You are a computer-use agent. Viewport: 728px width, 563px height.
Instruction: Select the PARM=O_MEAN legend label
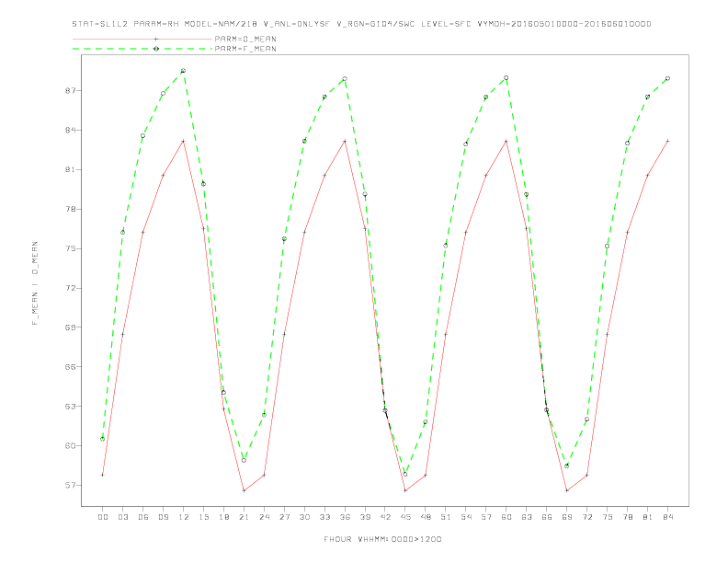(245, 39)
